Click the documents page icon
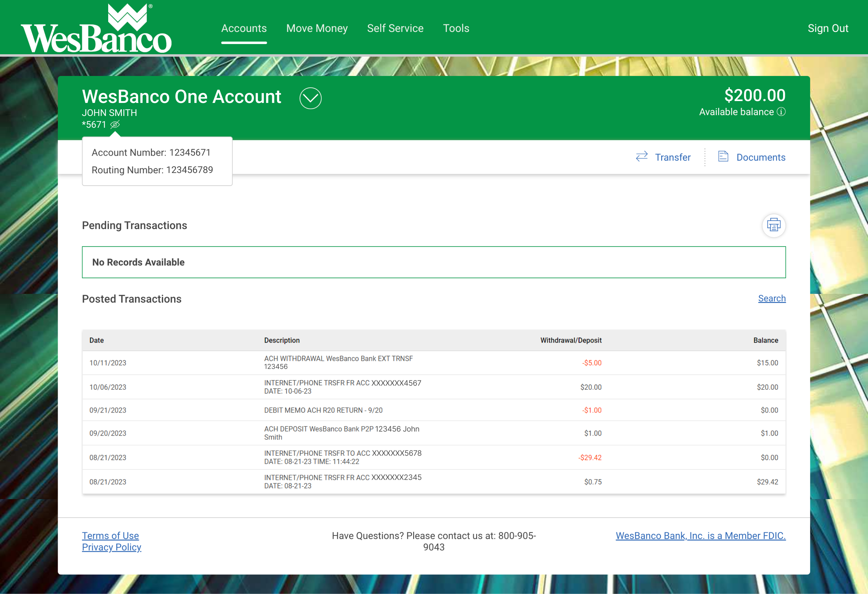Image resolution: width=868 pixels, height=594 pixels. [723, 157]
